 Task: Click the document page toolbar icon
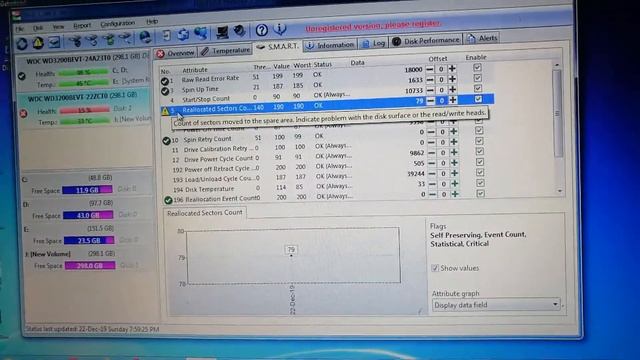coord(167,36)
